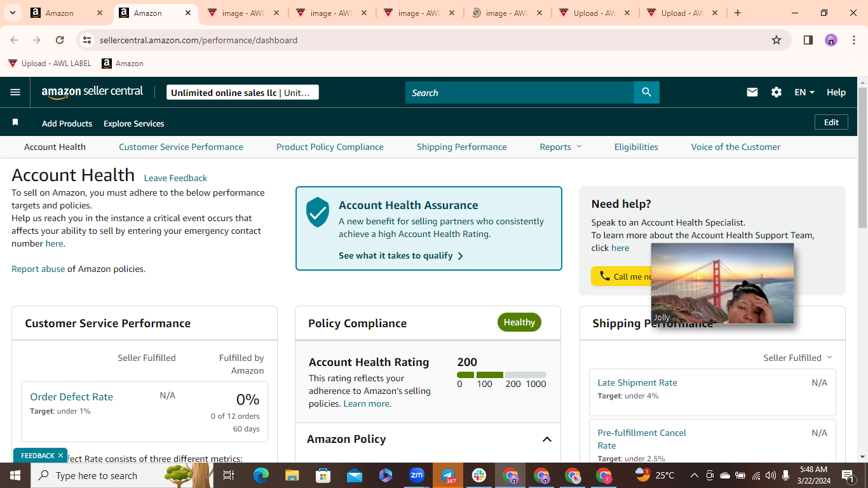The height and width of the screenshot is (488, 868).
Task: Open Slack from the taskbar
Action: point(479,475)
